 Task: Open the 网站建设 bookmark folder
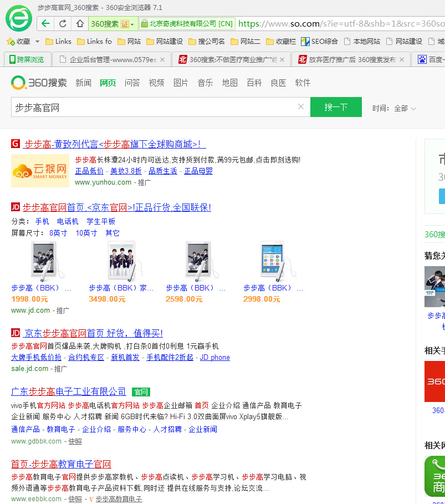[165, 42]
